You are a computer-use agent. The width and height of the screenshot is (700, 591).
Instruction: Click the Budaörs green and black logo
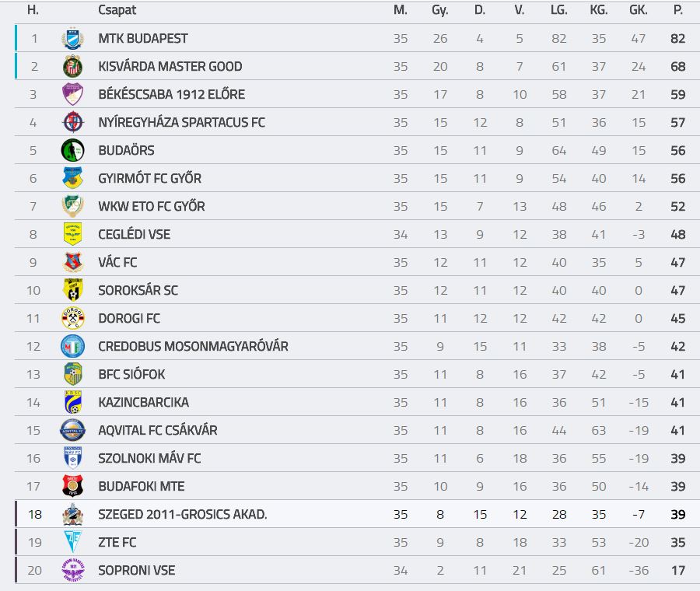point(72,150)
